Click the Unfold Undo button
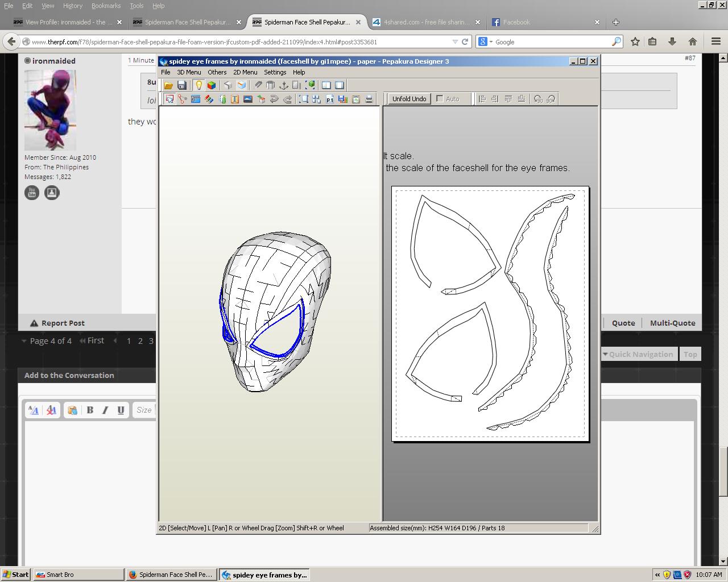 409,99
